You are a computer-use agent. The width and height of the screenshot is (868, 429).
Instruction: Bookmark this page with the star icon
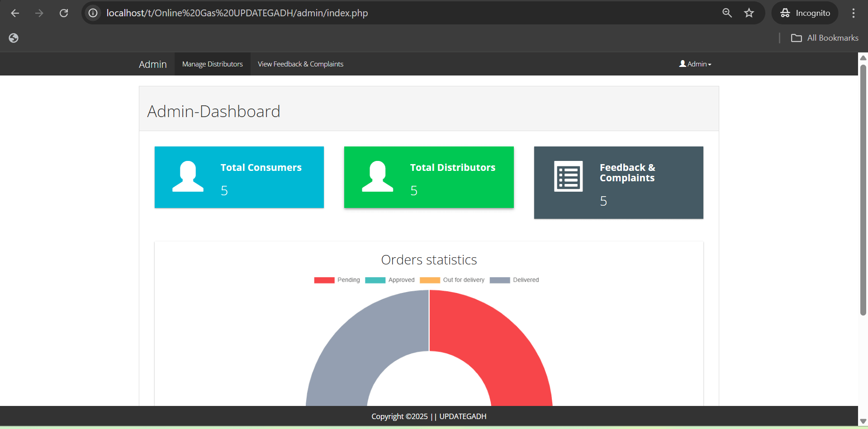749,13
